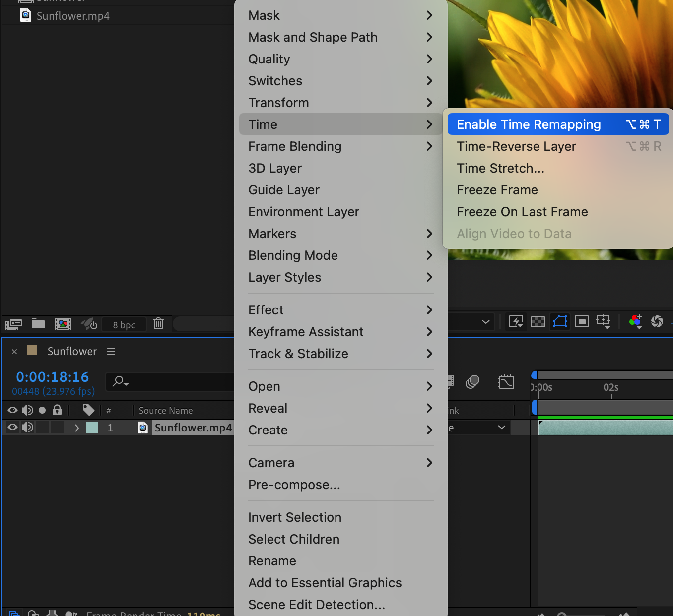
Task: Delete selected project item with trash icon
Action: coord(158,324)
